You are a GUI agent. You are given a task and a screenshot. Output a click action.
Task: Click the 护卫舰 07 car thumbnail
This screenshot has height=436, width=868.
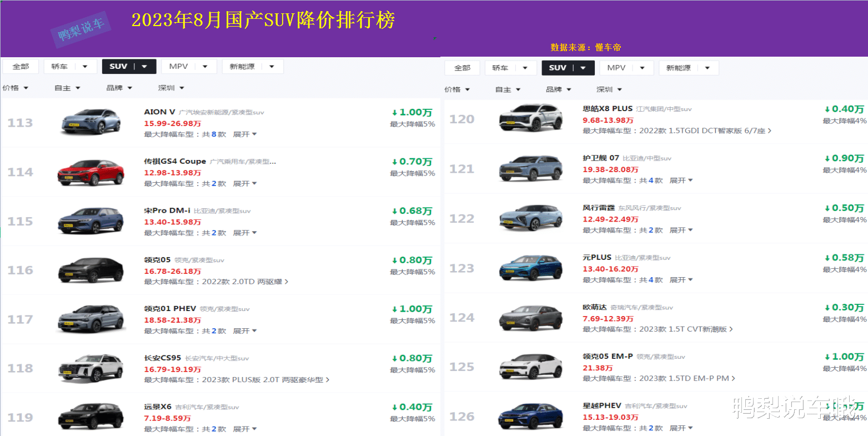pyautogui.click(x=531, y=168)
